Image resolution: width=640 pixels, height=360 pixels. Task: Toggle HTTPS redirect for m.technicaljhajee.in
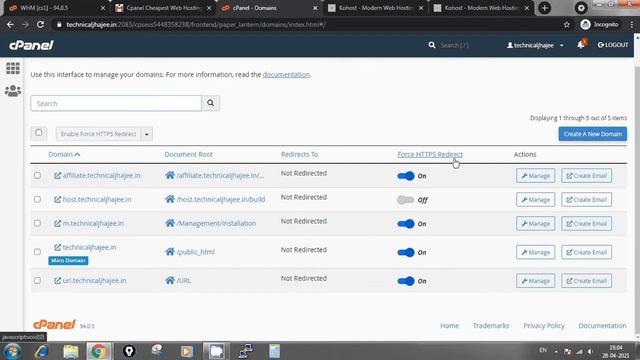pos(406,224)
